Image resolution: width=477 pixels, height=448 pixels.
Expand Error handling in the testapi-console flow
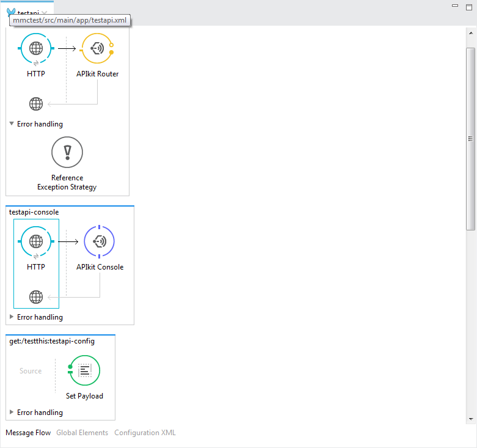(x=12, y=317)
